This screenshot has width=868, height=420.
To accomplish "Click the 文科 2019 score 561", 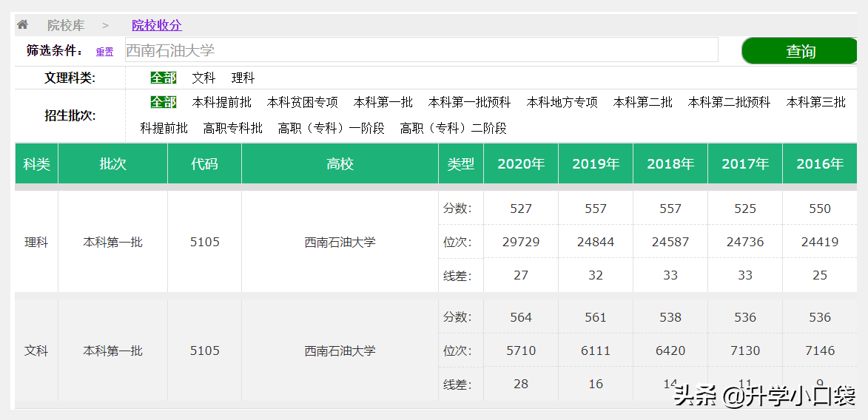I will coord(596,317).
